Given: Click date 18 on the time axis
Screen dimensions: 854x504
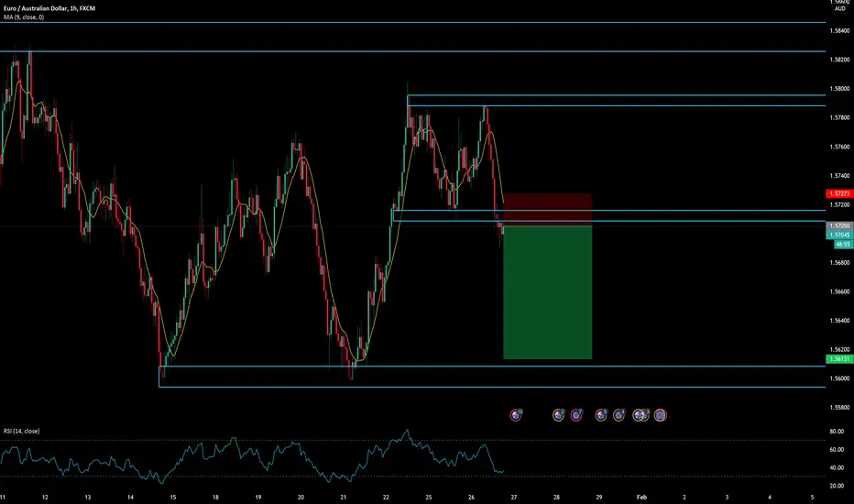Looking at the screenshot, I should point(215,497).
